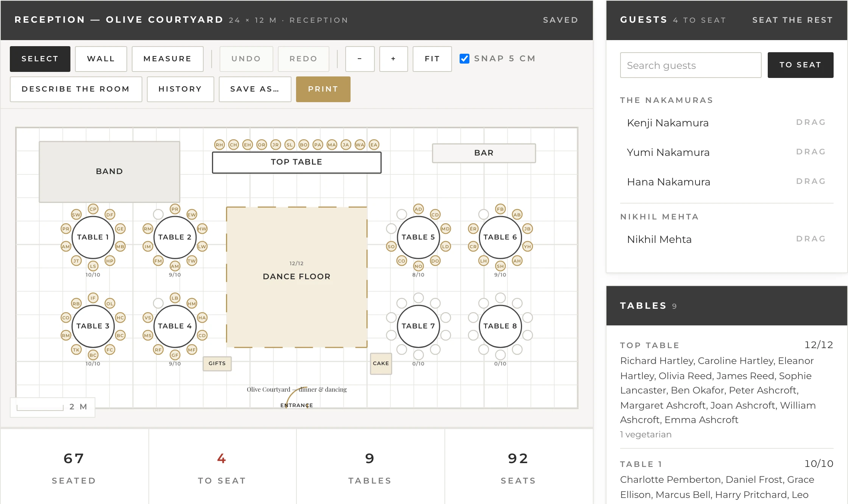The image size is (848, 504).
Task: Select the Cake table
Action: click(381, 363)
